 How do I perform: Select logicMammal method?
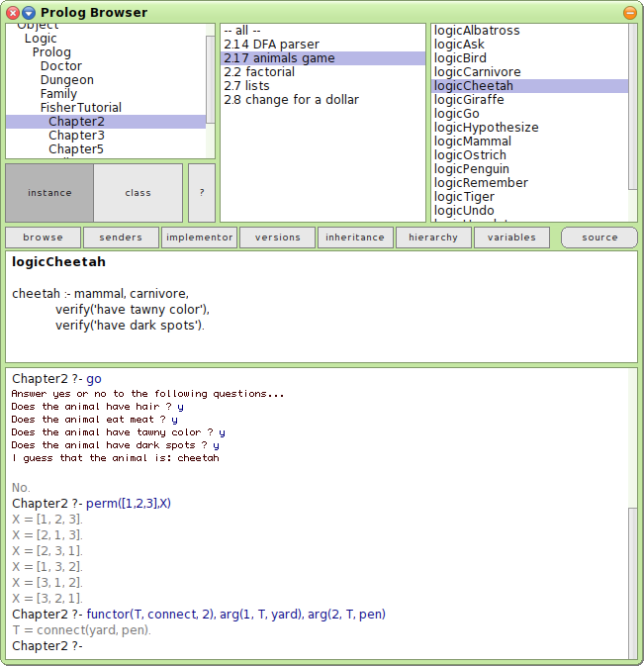click(x=530, y=141)
